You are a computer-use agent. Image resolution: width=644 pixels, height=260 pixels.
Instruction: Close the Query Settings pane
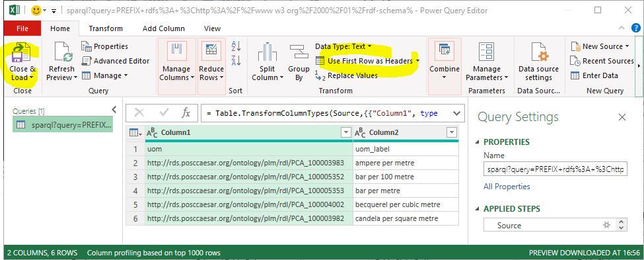tap(622, 117)
